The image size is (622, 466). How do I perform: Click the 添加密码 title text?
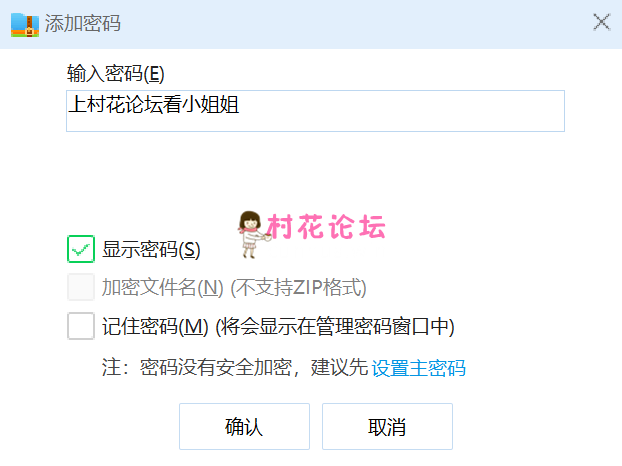[x=83, y=23]
